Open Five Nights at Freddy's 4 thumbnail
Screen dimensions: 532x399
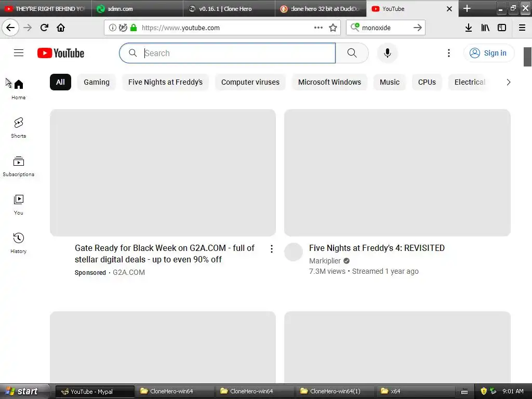click(397, 172)
